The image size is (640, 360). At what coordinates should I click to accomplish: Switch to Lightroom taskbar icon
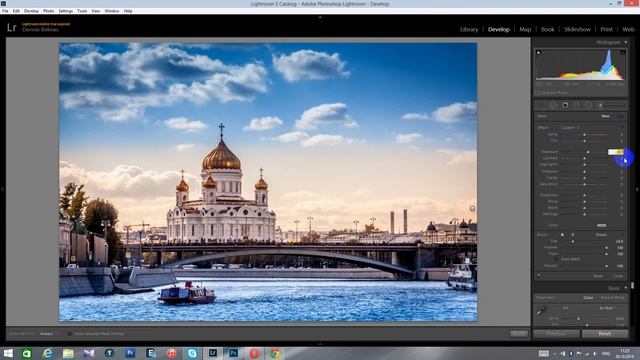click(x=213, y=353)
